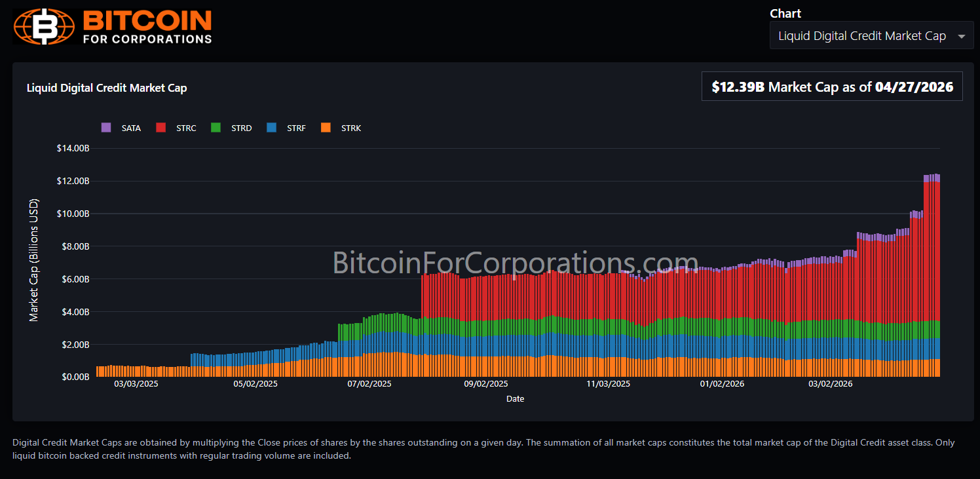Screen dimensions: 980x479
Task: Toggle STRF series via blue legend swatch
Action: click(x=271, y=128)
